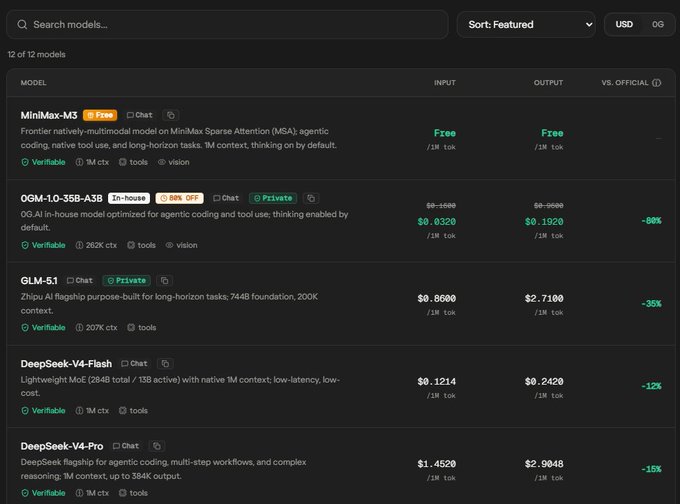This screenshot has height=504, width=680.
Task: Click the Chat tag on 0GM-1.0-35B-A3B
Action: [x=226, y=198]
